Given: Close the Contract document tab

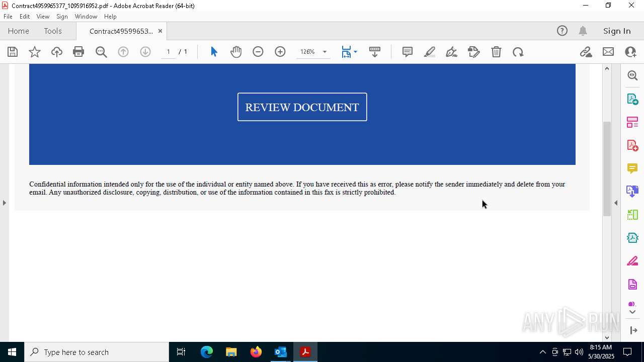Looking at the screenshot, I should [160, 31].
